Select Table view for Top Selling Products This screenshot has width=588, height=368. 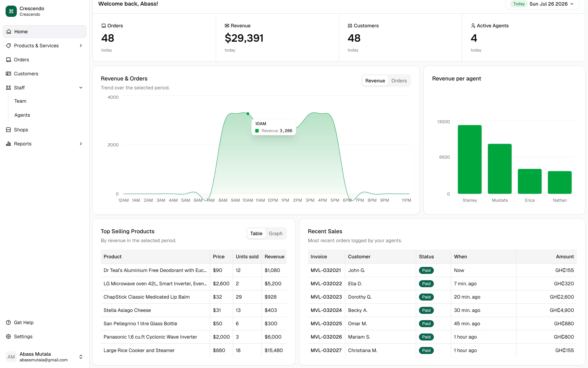256,233
